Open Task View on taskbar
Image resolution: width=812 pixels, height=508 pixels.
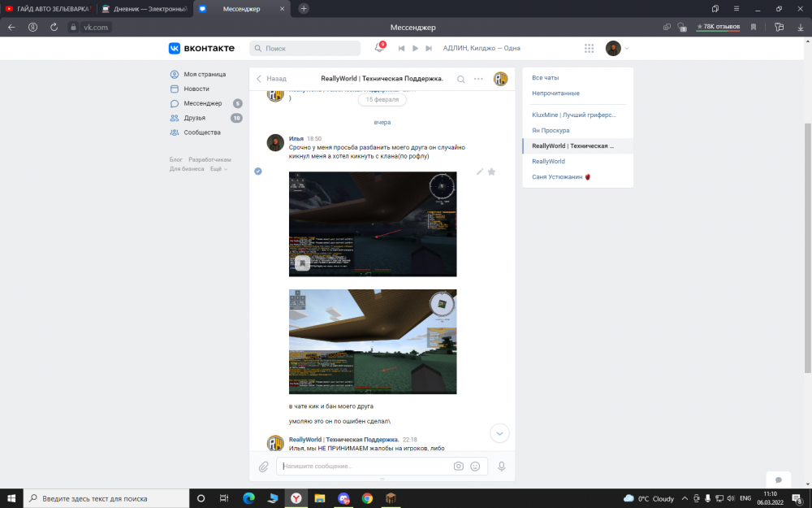(224, 498)
